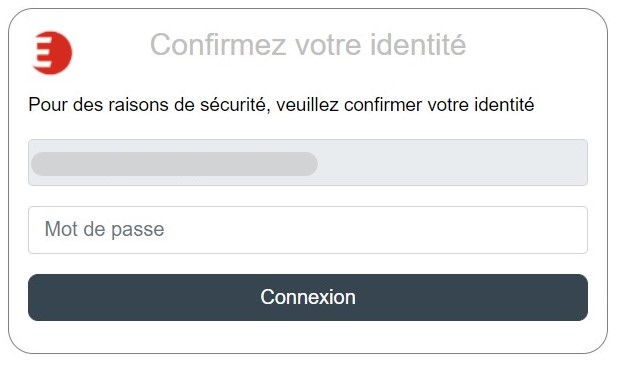Viewport: 631px width, 365px height.
Task: Click the word sécurité in the instructions
Action: tap(235, 105)
